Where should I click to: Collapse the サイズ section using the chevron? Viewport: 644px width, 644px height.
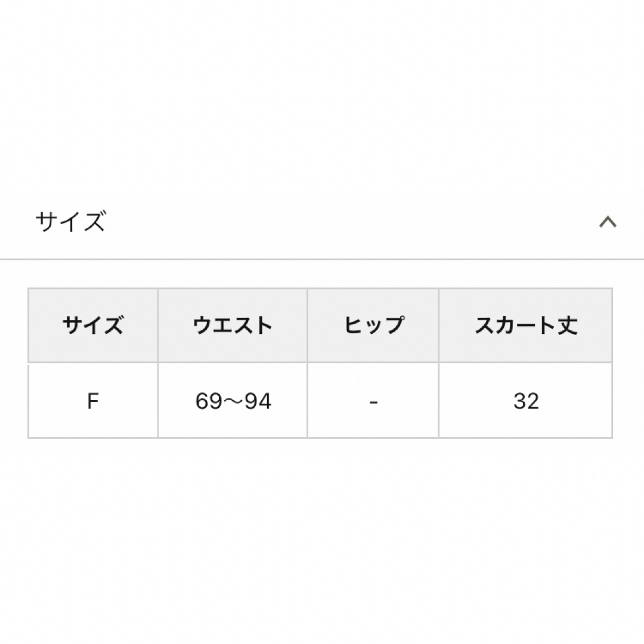608,222
